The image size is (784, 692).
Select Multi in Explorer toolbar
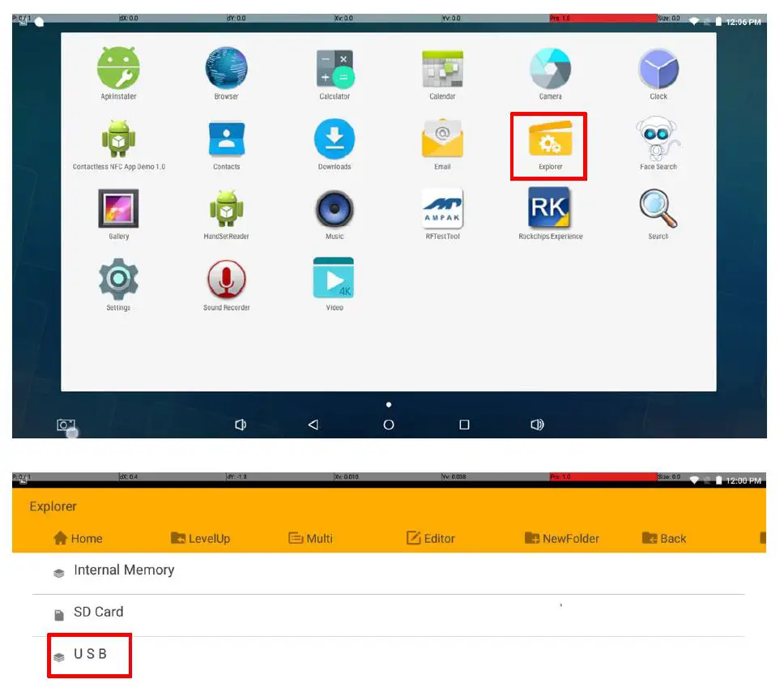click(310, 538)
